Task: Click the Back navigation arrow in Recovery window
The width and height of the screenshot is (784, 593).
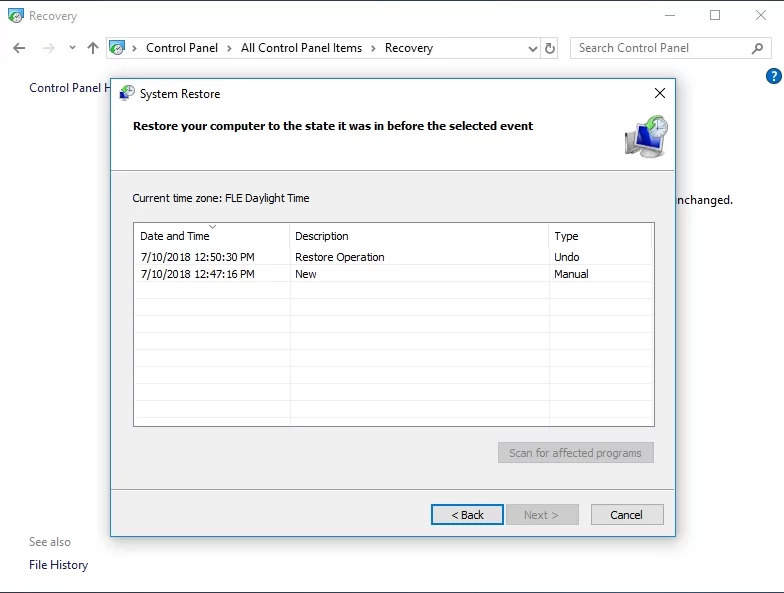Action: (x=19, y=48)
